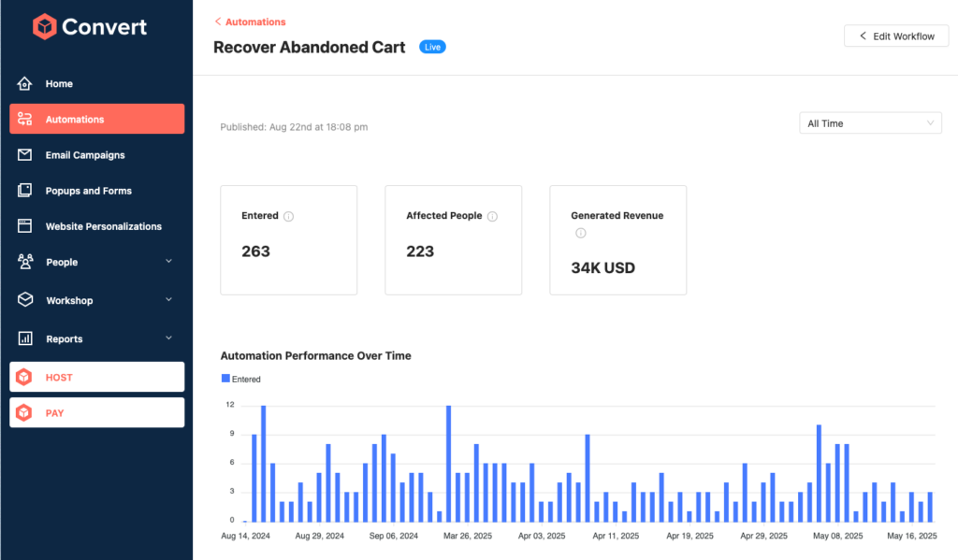This screenshot has height=560, width=958.
Task: Click the info icon beside Affected People
Action: tap(492, 216)
